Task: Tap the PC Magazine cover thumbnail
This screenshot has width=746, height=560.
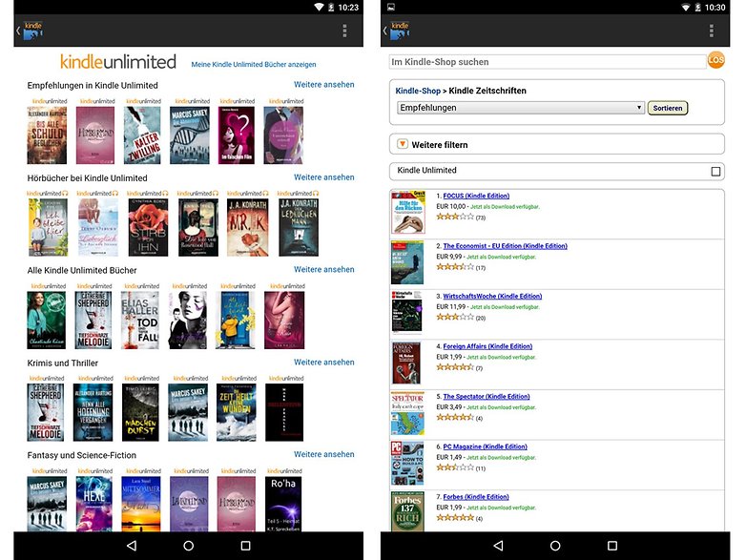Action: pyautogui.click(x=407, y=464)
